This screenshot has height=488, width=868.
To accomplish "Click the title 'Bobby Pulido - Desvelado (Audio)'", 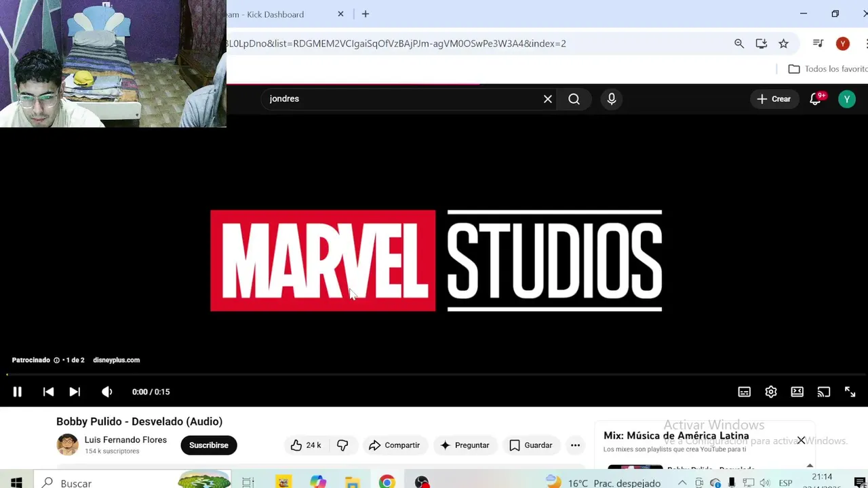I will [x=139, y=422].
